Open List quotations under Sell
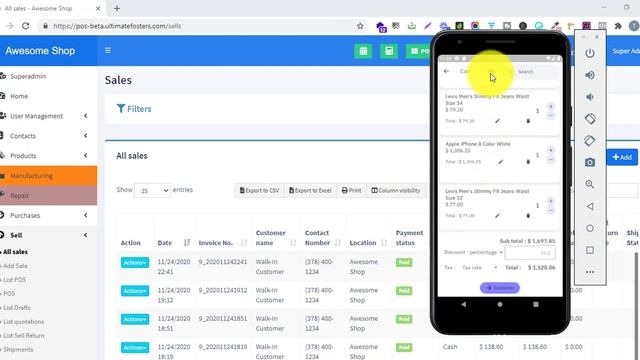Viewport: 640px width, 360px height. tap(23, 322)
